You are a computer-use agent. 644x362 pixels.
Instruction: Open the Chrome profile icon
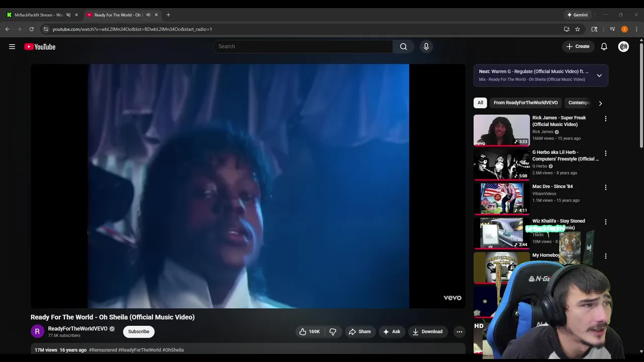(x=624, y=29)
